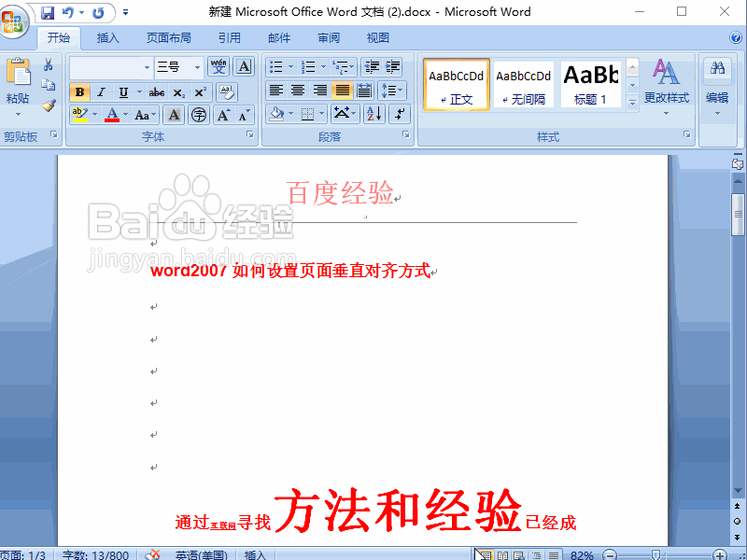Viewport: 747px width, 560px height.
Task: Apply distributed alignment
Action: pyautogui.click(x=364, y=91)
